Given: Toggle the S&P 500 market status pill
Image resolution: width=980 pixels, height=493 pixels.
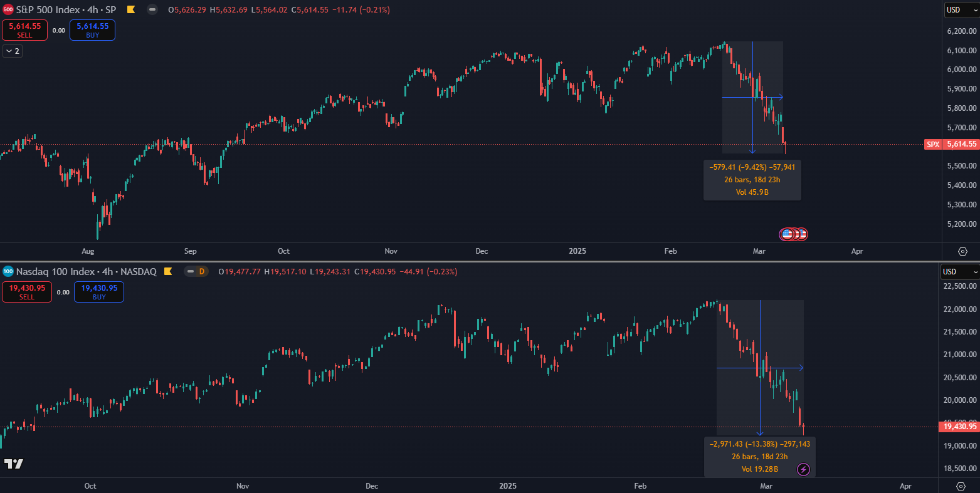Looking at the screenshot, I should coord(152,10).
